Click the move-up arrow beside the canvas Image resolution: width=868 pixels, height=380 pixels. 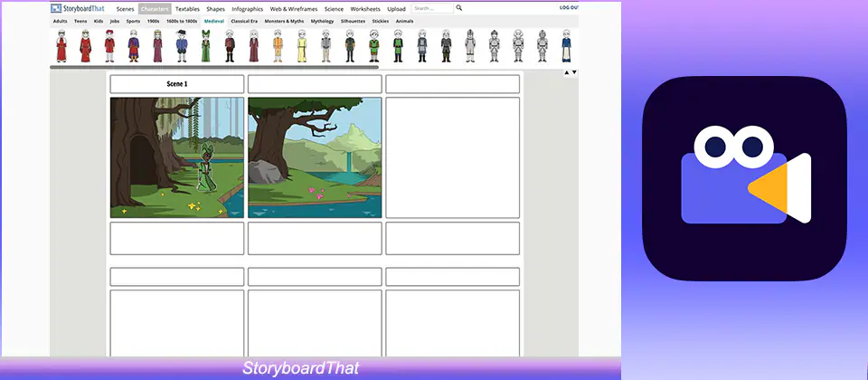click(x=566, y=72)
